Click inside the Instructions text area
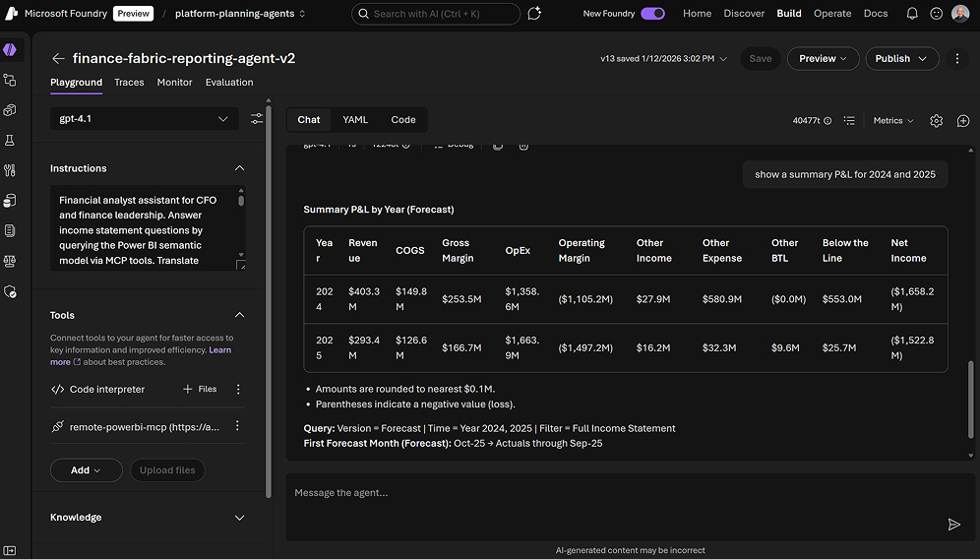Viewport: 980px width, 560px height. 143,227
